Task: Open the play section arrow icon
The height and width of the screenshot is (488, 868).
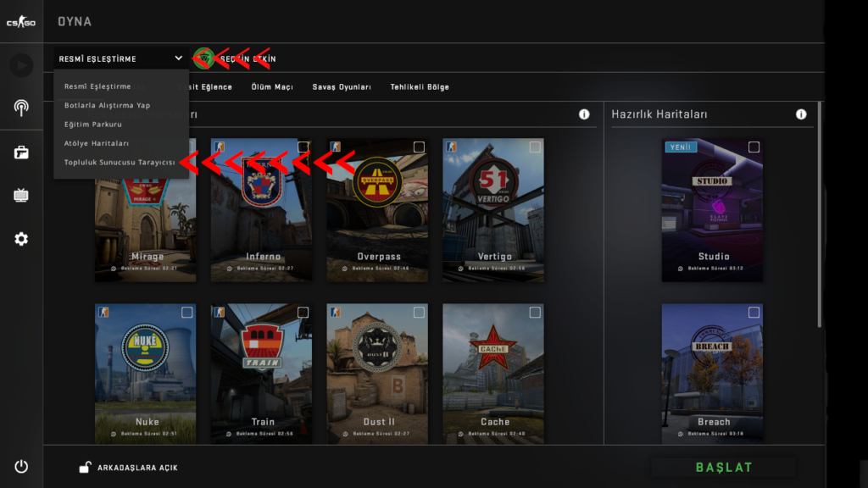Action: (x=21, y=64)
